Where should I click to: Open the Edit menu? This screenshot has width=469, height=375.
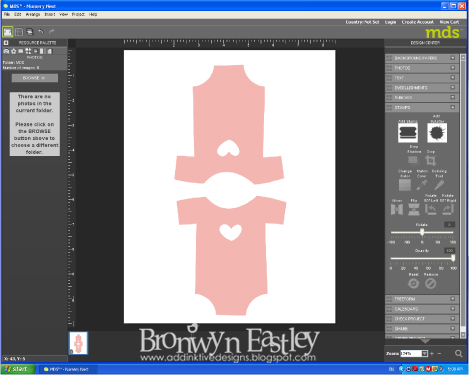(x=18, y=14)
